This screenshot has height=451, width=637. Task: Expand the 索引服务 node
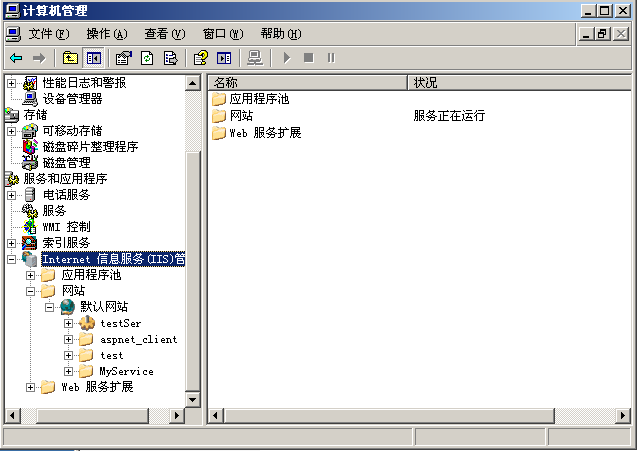pyautogui.click(x=11, y=243)
